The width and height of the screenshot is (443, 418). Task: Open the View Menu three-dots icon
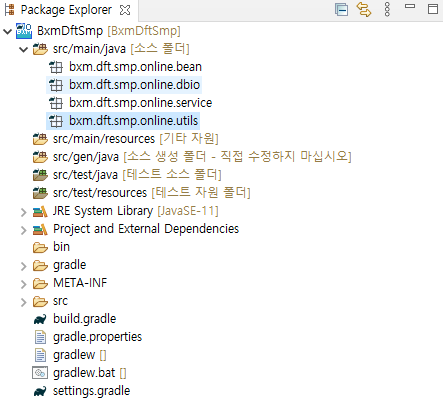(387, 9)
